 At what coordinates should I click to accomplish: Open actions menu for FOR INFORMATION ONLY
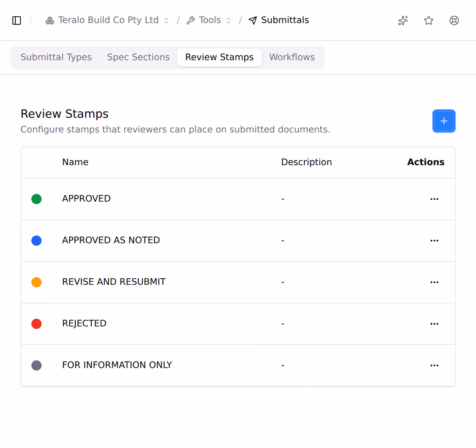[434, 365]
